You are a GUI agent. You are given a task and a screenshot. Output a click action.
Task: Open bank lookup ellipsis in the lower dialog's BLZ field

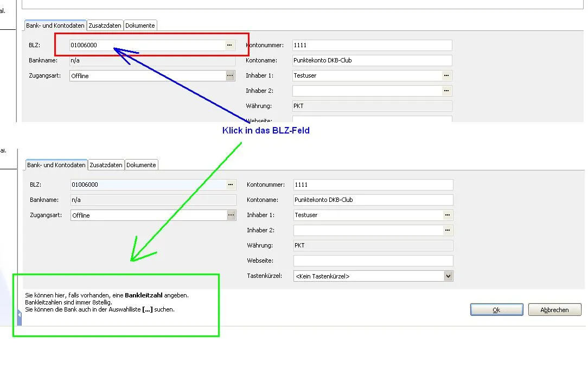tap(231, 185)
